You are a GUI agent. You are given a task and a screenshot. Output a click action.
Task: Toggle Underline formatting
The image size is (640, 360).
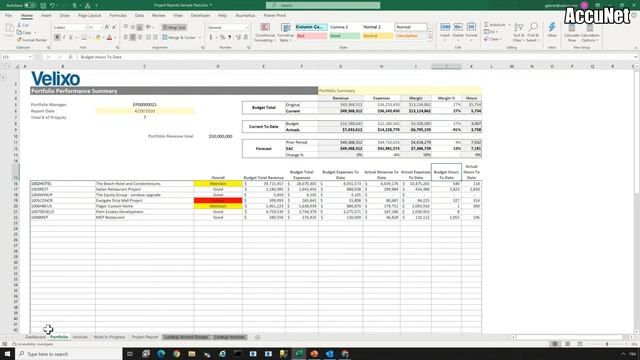pos(71,38)
